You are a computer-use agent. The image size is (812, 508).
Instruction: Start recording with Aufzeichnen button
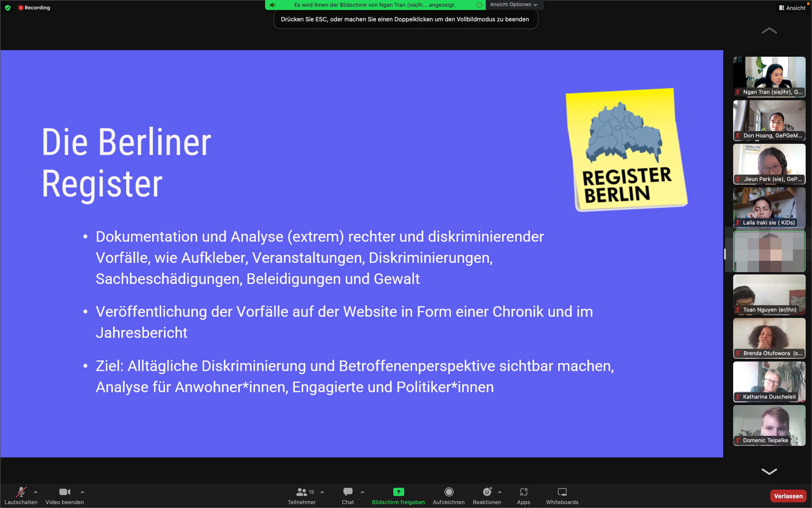(x=449, y=496)
